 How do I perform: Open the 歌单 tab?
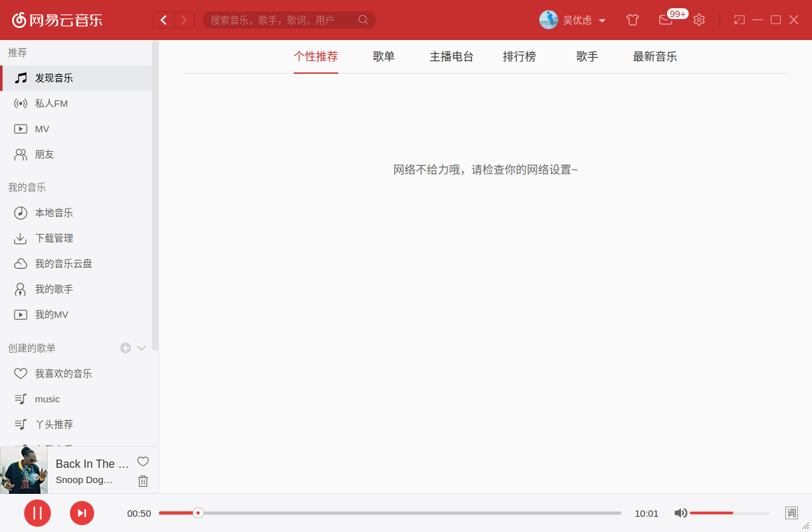click(383, 57)
